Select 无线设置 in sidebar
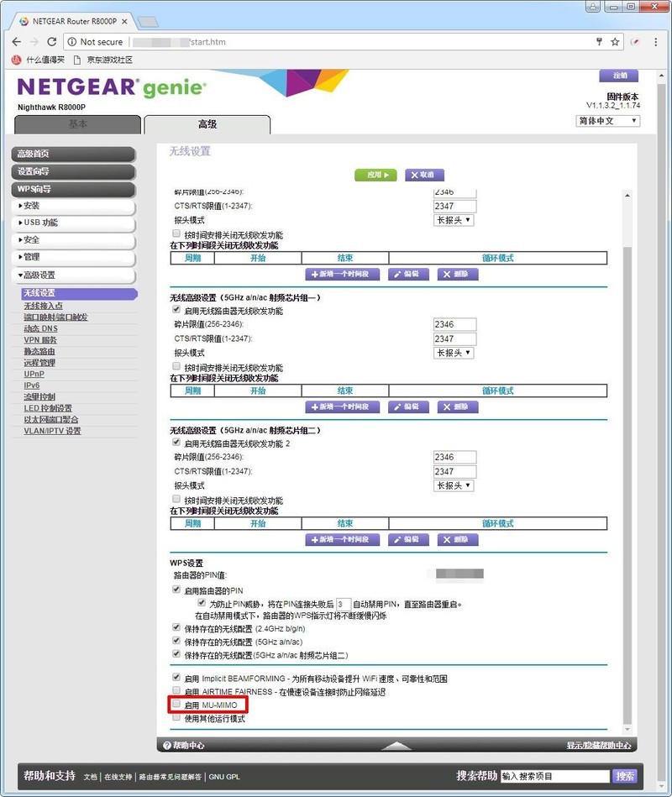This screenshot has width=672, height=797. (x=79, y=293)
